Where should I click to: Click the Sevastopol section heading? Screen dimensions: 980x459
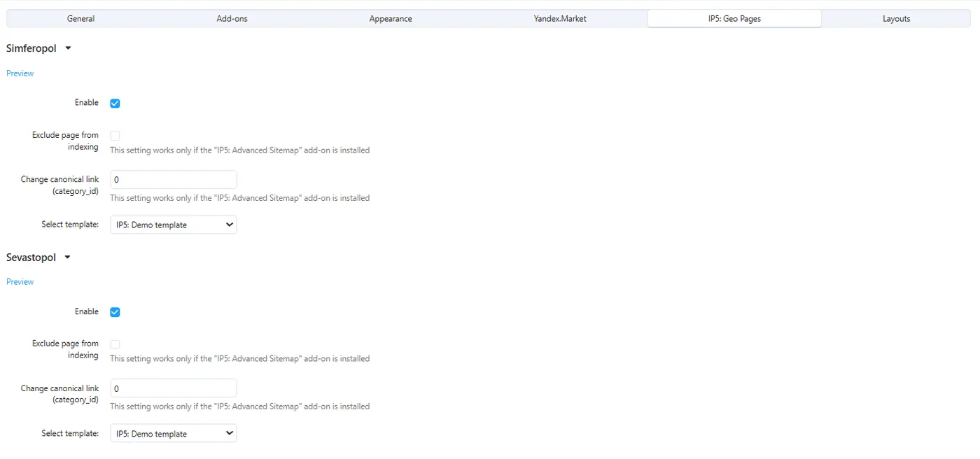pos(31,257)
